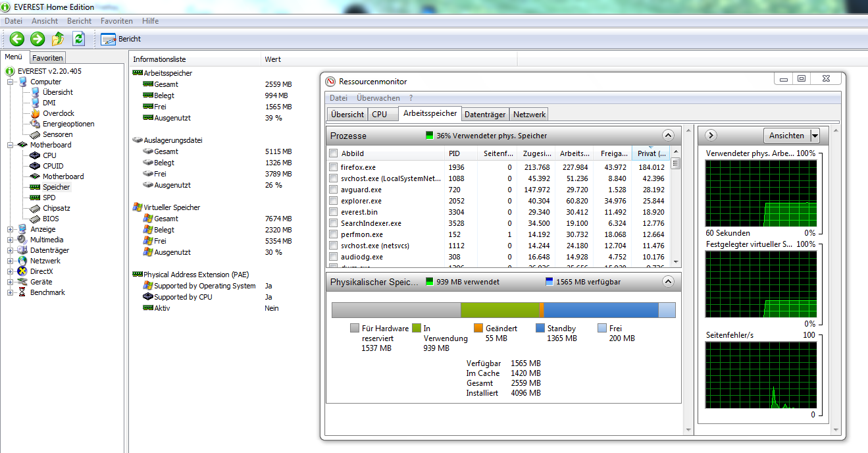Open the Favoriten menu in EVEREST
The width and height of the screenshot is (868, 453).
click(x=116, y=21)
